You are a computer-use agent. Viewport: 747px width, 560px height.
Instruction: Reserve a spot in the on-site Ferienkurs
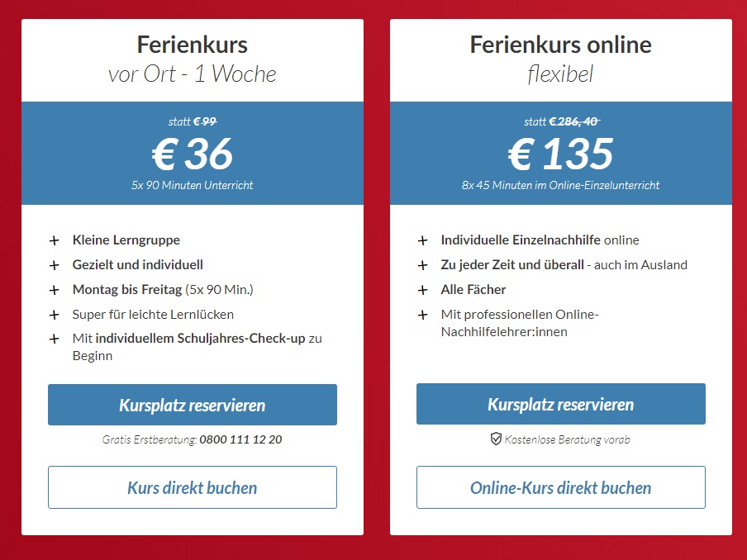(193, 405)
